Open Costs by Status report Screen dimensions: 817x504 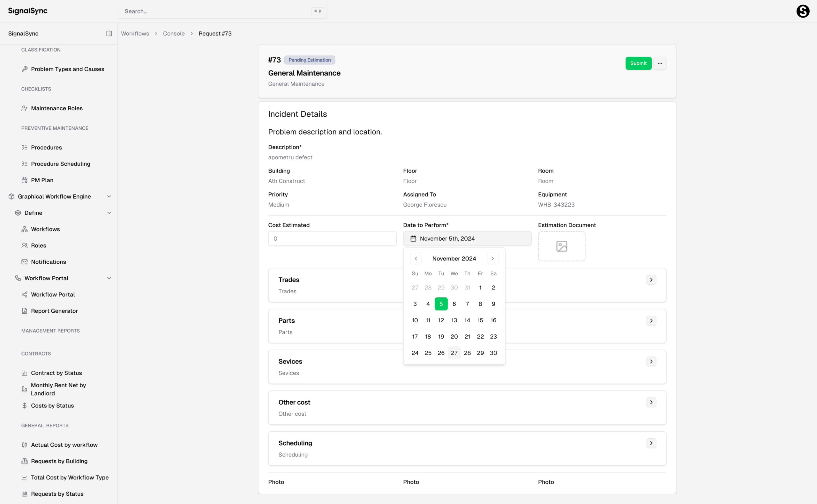[52, 405]
